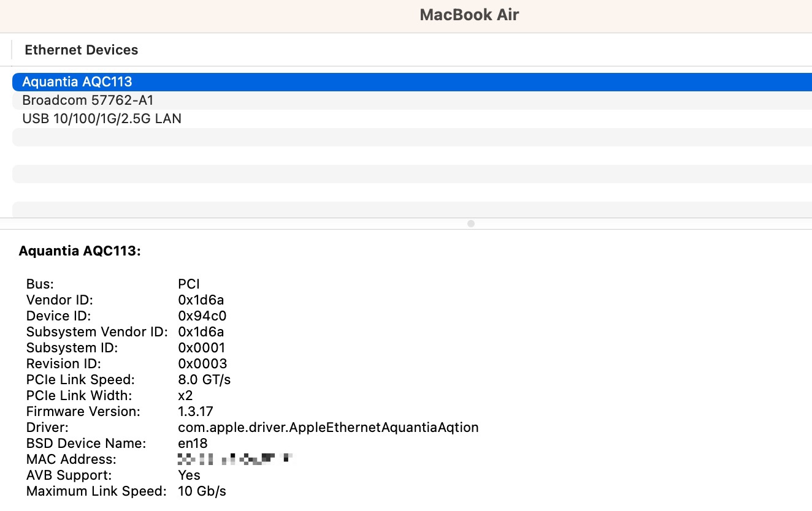The width and height of the screenshot is (812, 511).
Task: Click the Device ID value 0x94c0
Action: (202, 316)
